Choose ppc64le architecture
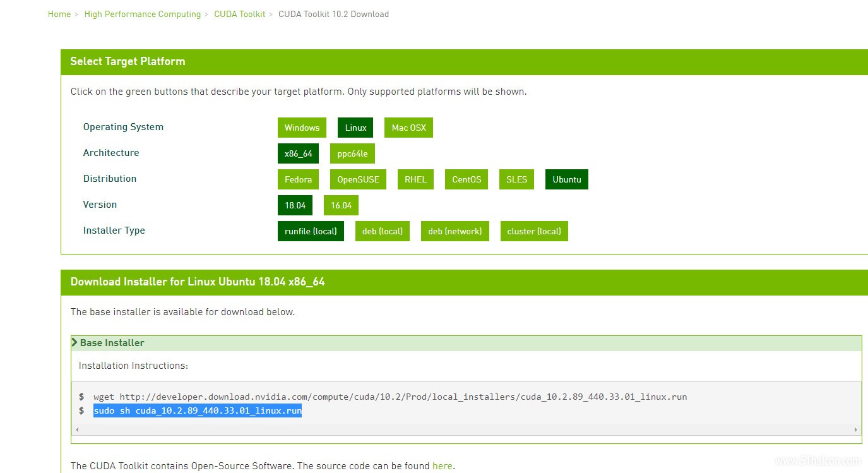868x473 pixels. (x=352, y=153)
